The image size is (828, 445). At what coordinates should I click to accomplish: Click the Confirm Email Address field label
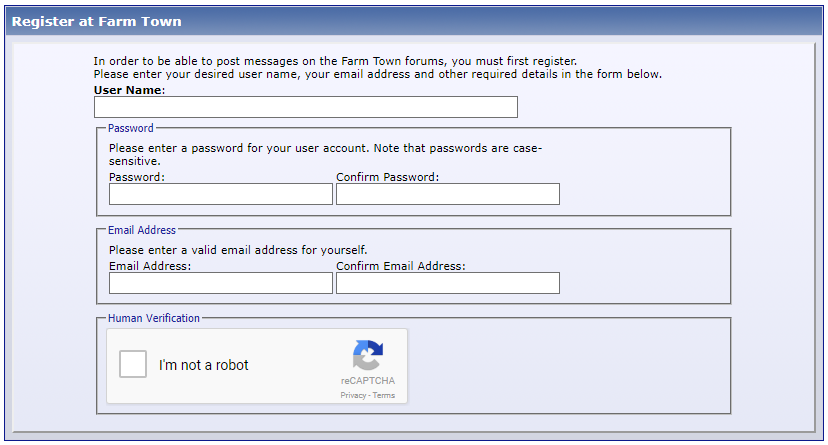(x=401, y=266)
